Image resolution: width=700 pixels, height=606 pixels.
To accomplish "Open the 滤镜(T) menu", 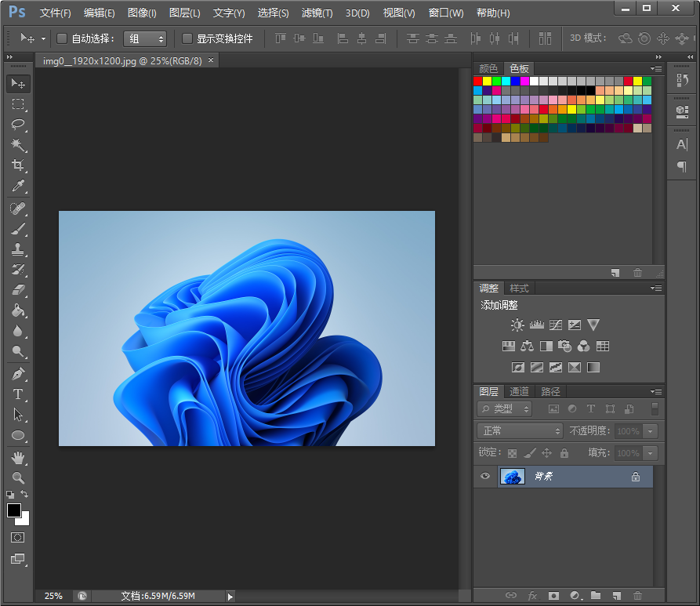I will 317,13.
